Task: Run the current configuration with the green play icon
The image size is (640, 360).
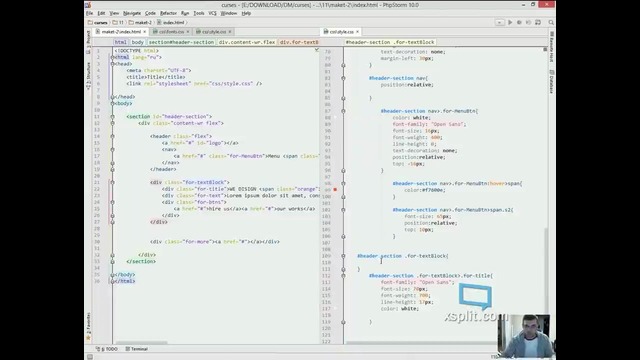Action: [510, 22]
